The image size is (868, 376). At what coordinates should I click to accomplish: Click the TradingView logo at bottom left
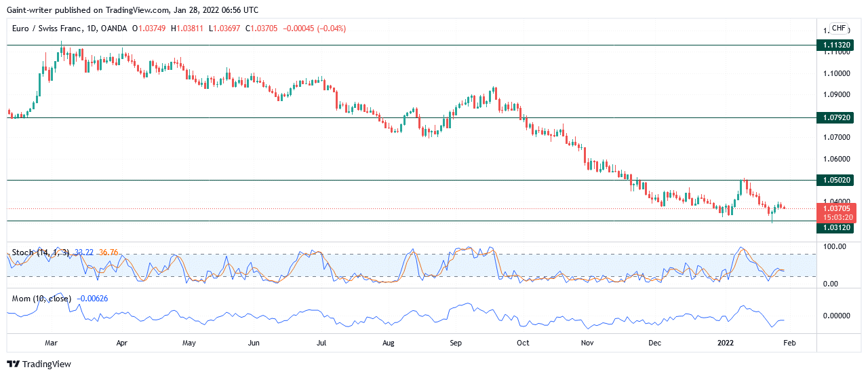[x=39, y=364]
